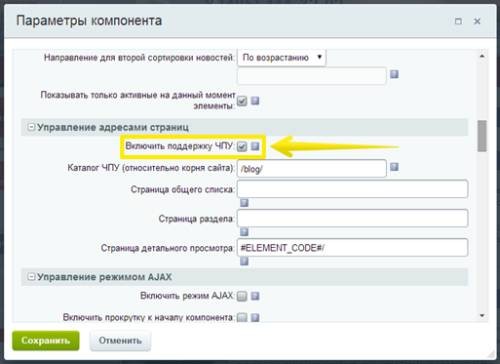This screenshot has width=500, height=364.
Task: Toggle 'Включить поддержку ЧПУ' checkbox
Action: tap(242, 146)
